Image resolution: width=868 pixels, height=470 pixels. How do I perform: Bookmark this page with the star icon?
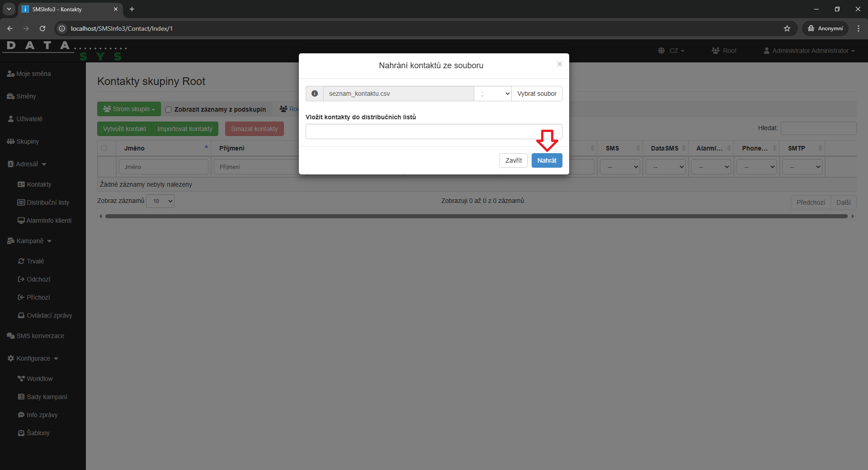tap(787, 28)
